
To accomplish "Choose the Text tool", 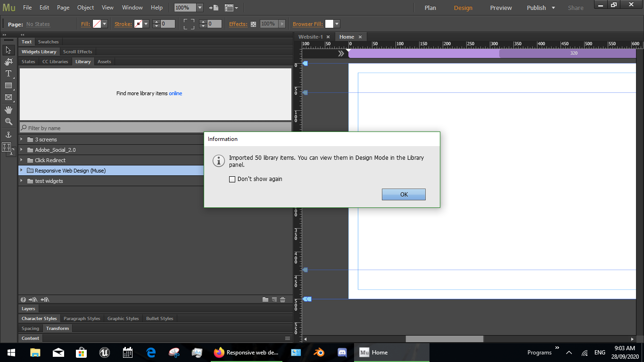I will tap(8, 73).
